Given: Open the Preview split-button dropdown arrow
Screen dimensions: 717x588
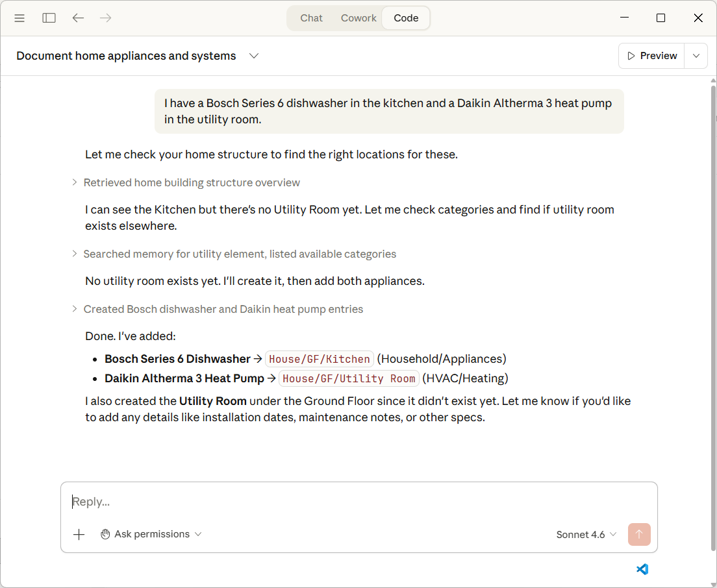Looking at the screenshot, I should coord(696,56).
